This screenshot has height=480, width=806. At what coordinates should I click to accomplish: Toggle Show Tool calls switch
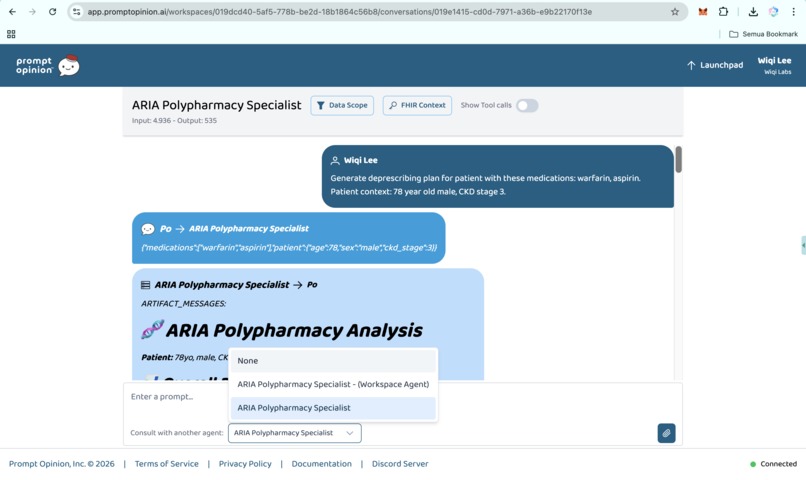(527, 105)
